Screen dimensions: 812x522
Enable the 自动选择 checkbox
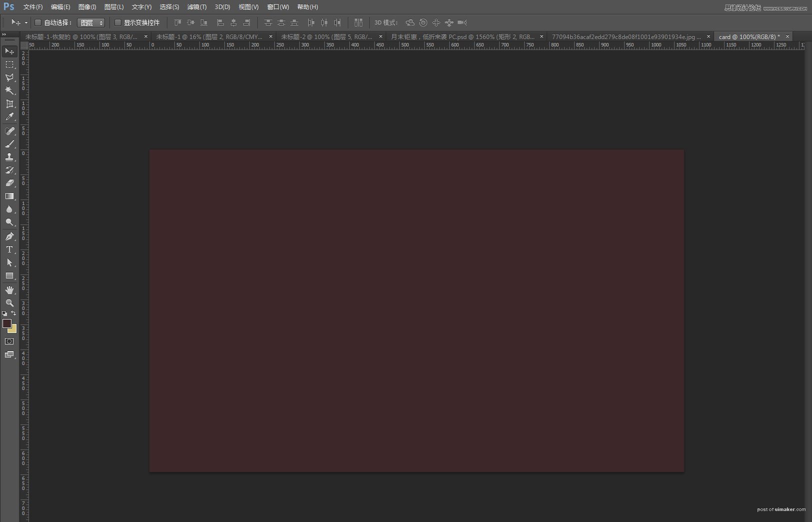(x=37, y=22)
